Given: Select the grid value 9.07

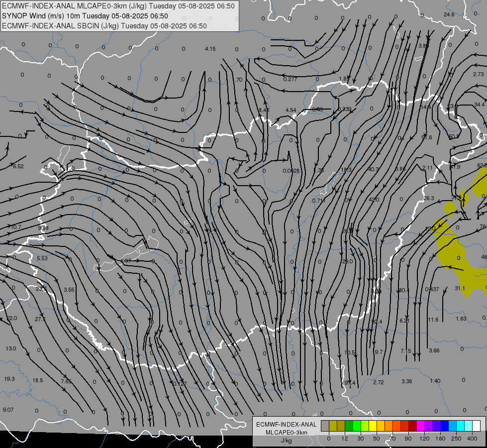Looking at the screenshot, I should 8,410.
